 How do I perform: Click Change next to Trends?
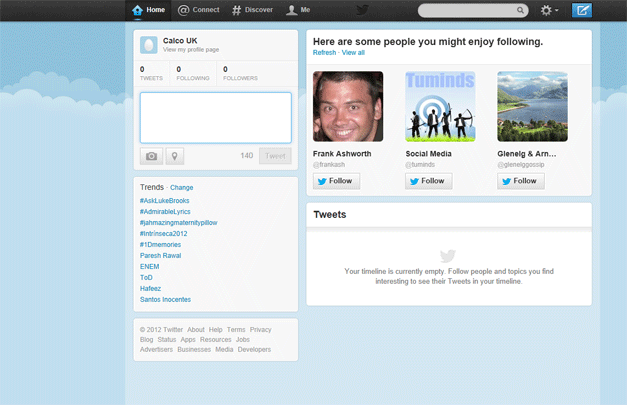pos(182,188)
